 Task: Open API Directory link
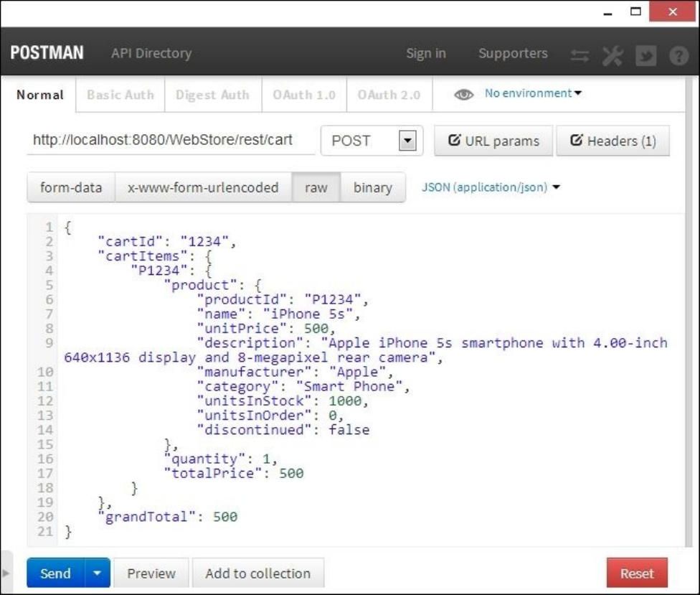[151, 53]
